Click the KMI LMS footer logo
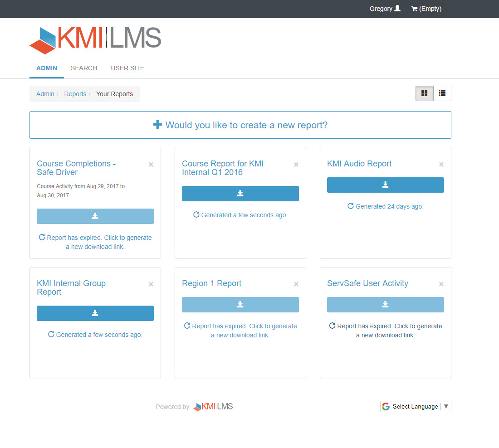The width and height of the screenshot is (499, 448). (x=213, y=407)
